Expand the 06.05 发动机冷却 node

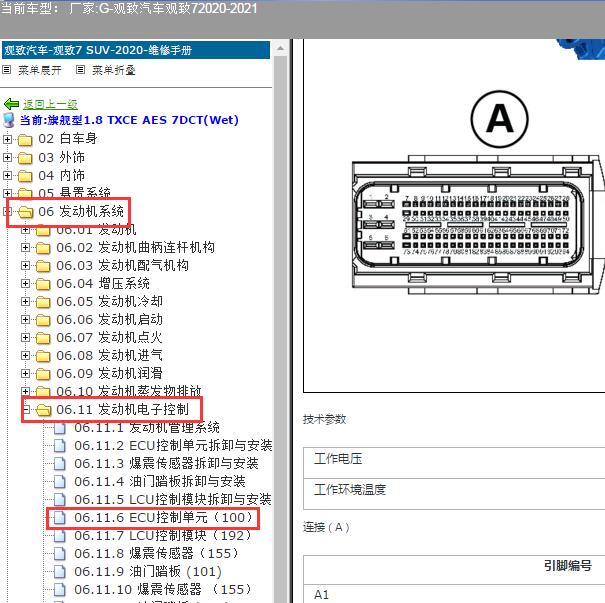point(25,301)
